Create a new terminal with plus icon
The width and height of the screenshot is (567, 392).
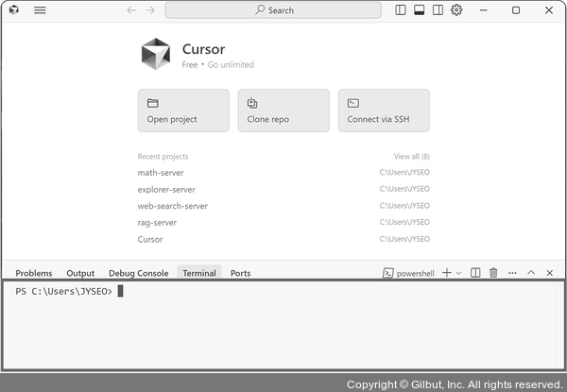click(447, 273)
